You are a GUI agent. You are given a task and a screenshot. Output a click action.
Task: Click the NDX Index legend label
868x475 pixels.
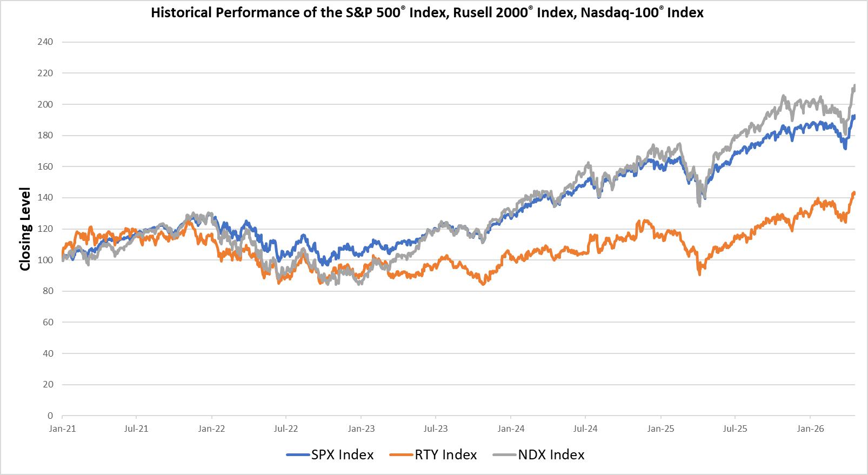click(x=551, y=455)
